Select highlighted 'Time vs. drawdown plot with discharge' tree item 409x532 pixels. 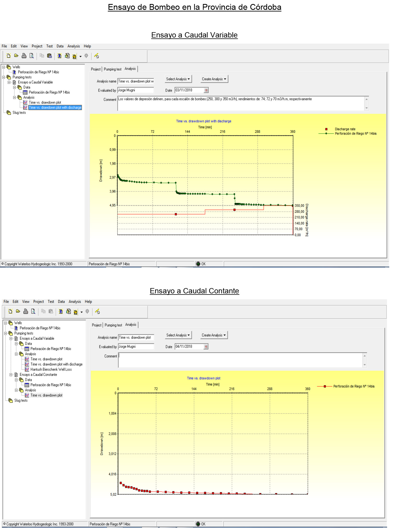pos(55,107)
